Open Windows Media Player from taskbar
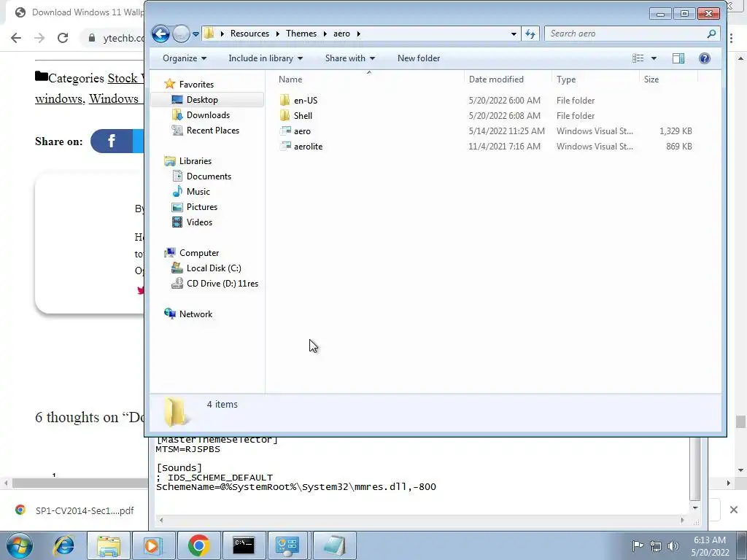 point(153,545)
